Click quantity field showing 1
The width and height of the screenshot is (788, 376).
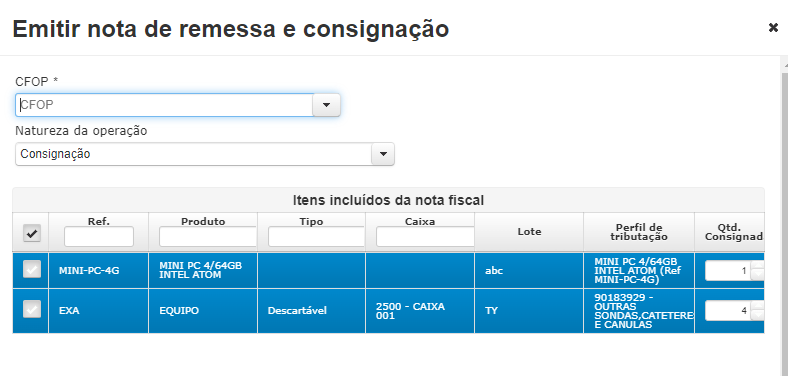pos(728,270)
